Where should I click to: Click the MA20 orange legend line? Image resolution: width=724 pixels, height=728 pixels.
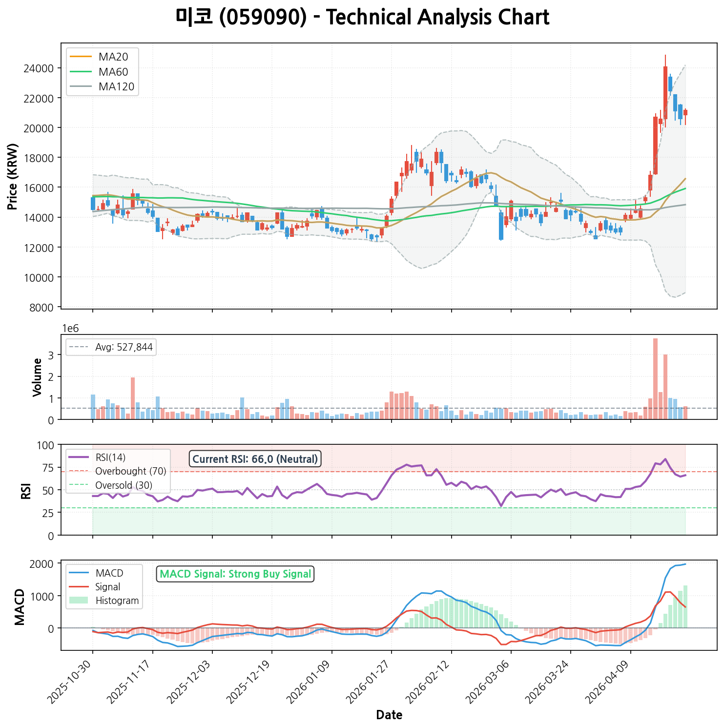point(81,57)
